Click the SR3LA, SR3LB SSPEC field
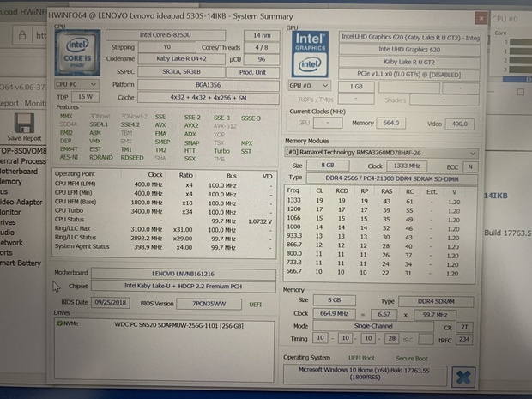The width and height of the screenshot is (532, 399). (x=181, y=72)
